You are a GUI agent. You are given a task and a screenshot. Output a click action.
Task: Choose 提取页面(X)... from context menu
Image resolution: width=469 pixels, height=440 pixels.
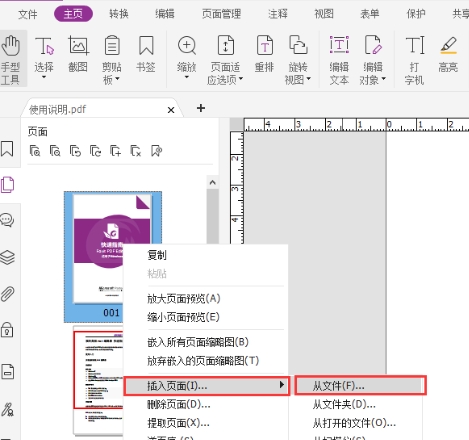205,423
